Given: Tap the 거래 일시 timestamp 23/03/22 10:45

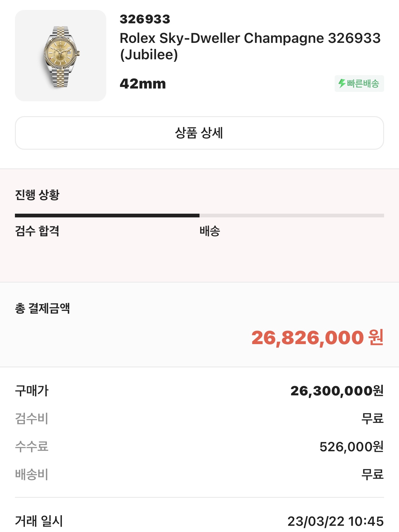Looking at the screenshot, I should 336,521.
